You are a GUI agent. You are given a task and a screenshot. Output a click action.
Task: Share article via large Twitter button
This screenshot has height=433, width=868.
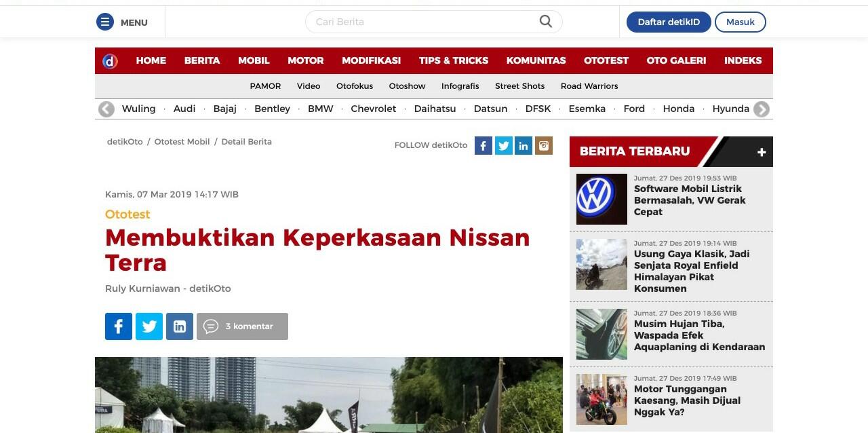click(x=149, y=326)
